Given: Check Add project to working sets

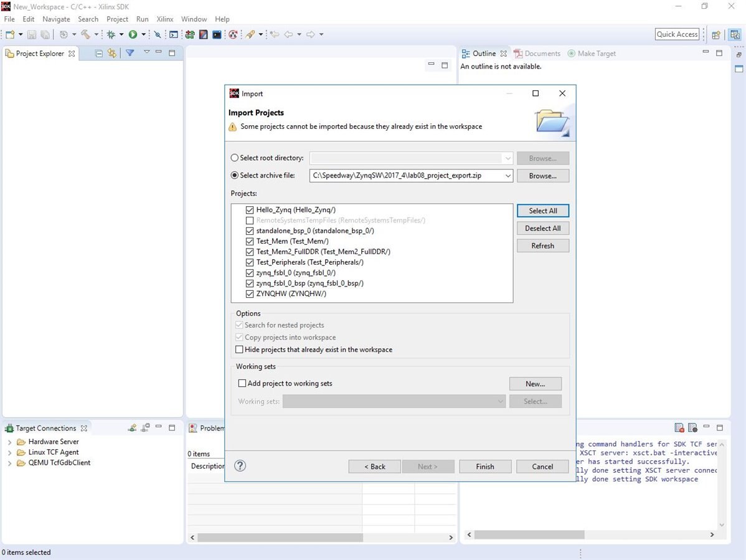Looking at the screenshot, I should click(x=242, y=383).
